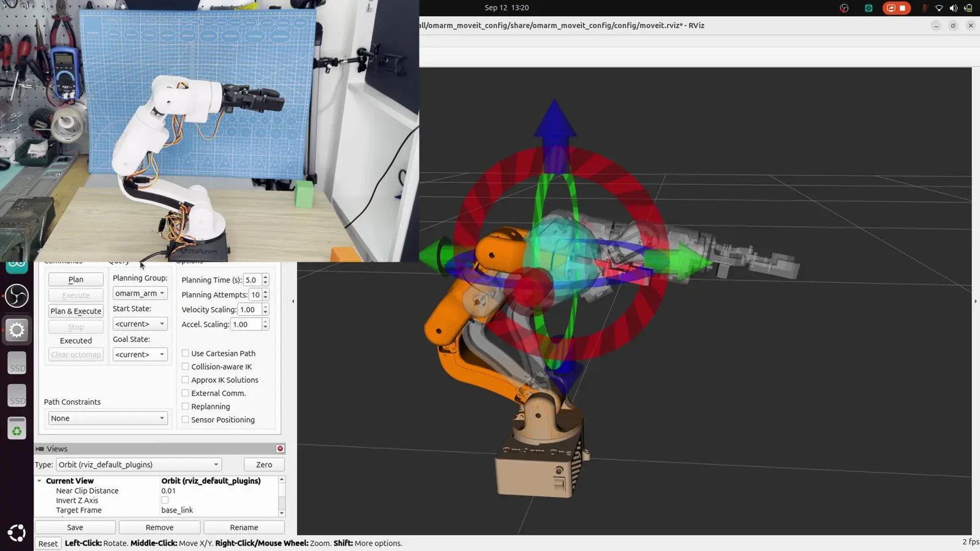Show Applications via the Ubuntu logo
Screen dimensions: 980x551
tap(17, 533)
